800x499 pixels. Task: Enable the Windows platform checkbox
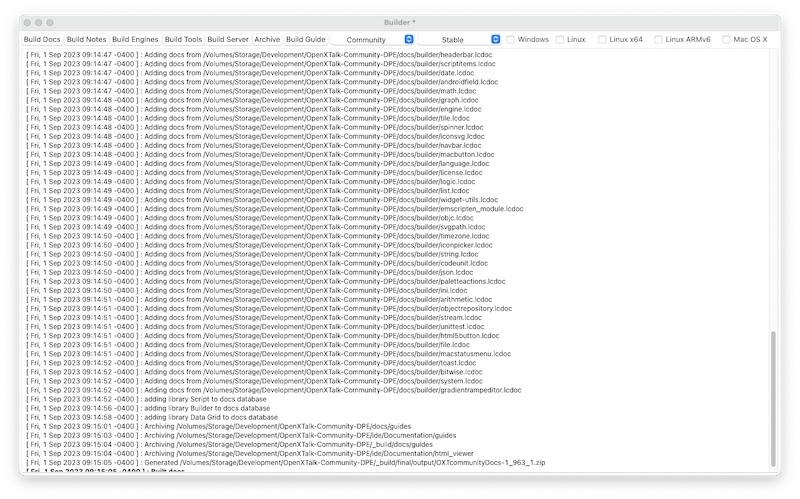511,40
